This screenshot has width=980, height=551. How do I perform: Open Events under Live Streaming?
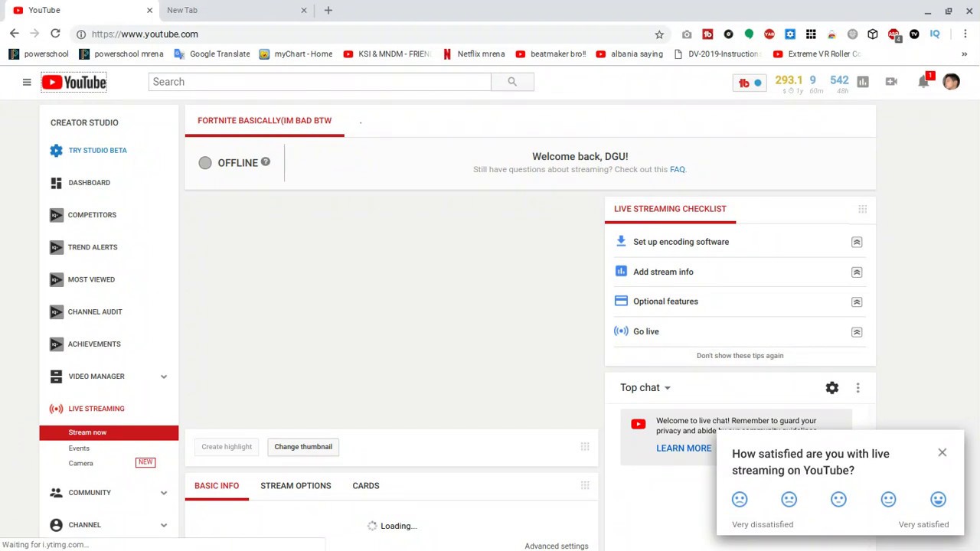(79, 448)
